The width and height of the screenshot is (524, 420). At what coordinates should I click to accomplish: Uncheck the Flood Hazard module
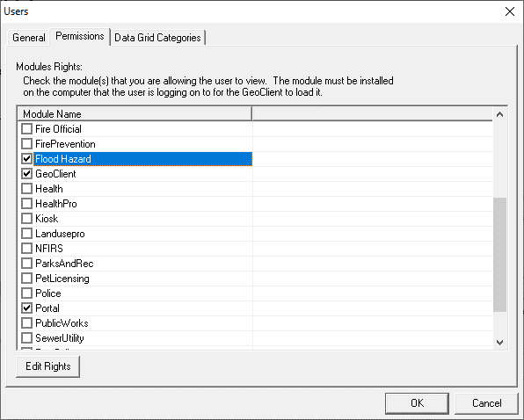click(26, 159)
